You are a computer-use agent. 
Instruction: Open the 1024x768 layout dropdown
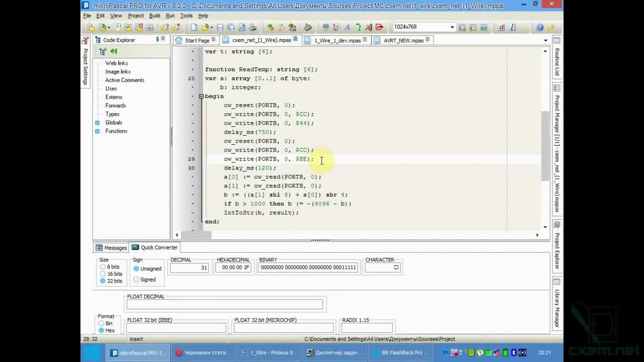452,27
